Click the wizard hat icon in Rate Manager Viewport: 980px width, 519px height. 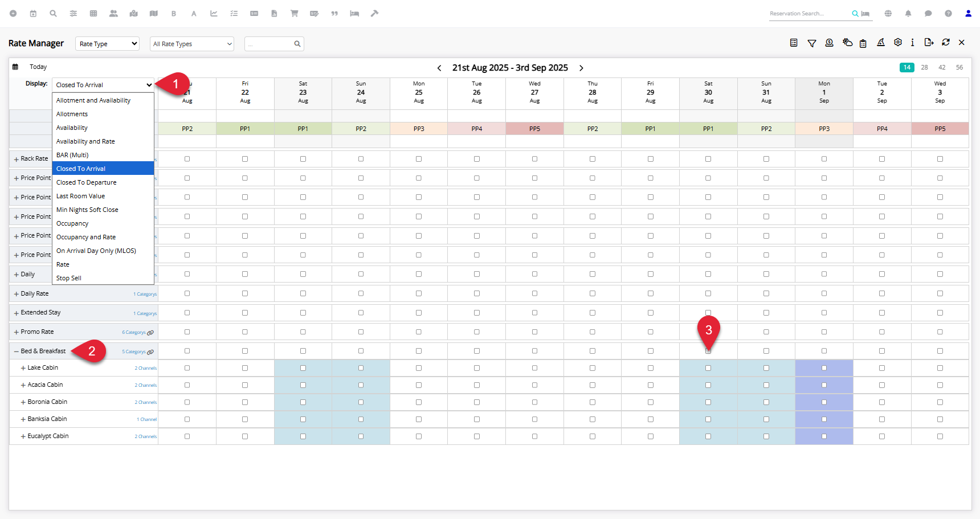(x=881, y=43)
